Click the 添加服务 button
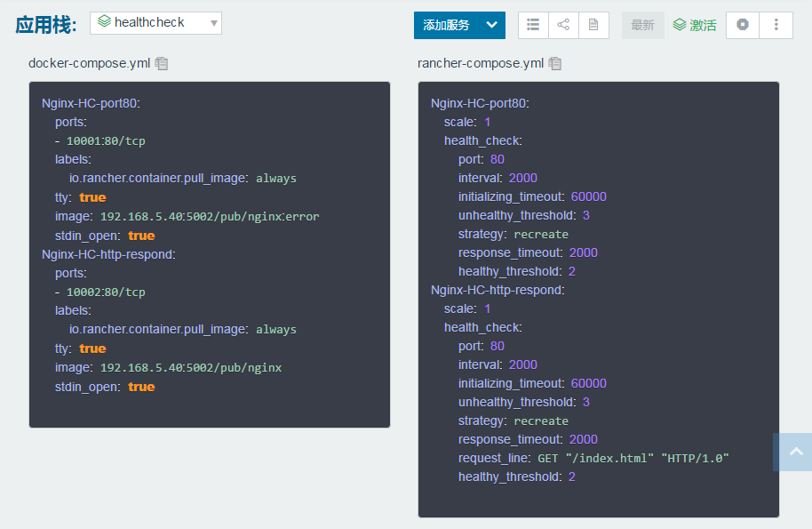This screenshot has width=812, height=529. pyautogui.click(x=447, y=25)
